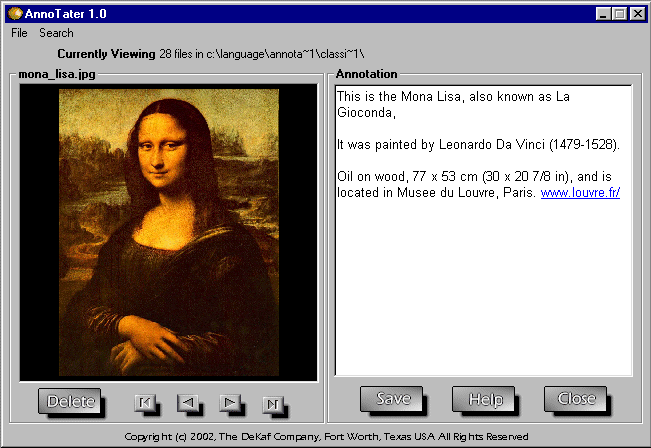Follow the www.louvre.fr/ link
The height and width of the screenshot is (448, 651).
pos(580,192)
